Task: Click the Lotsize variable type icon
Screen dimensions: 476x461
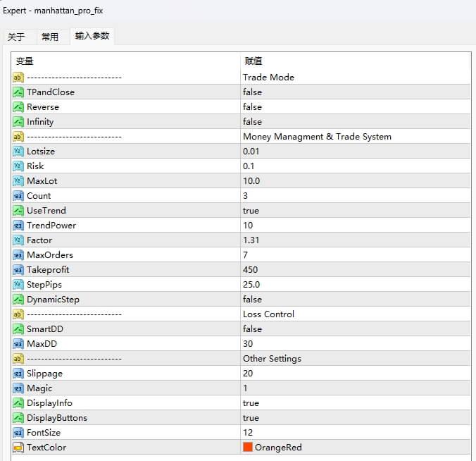Action: coord(18,152)
